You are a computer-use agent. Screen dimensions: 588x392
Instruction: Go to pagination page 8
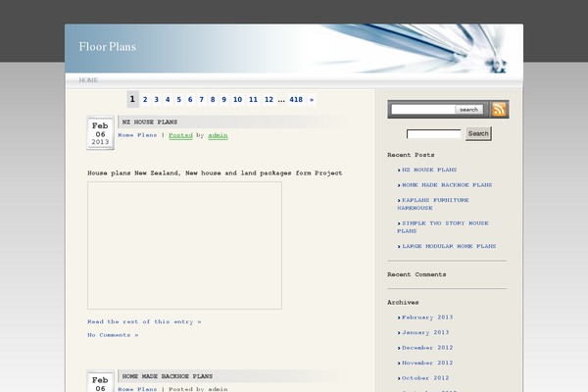[x=213, y=99]
